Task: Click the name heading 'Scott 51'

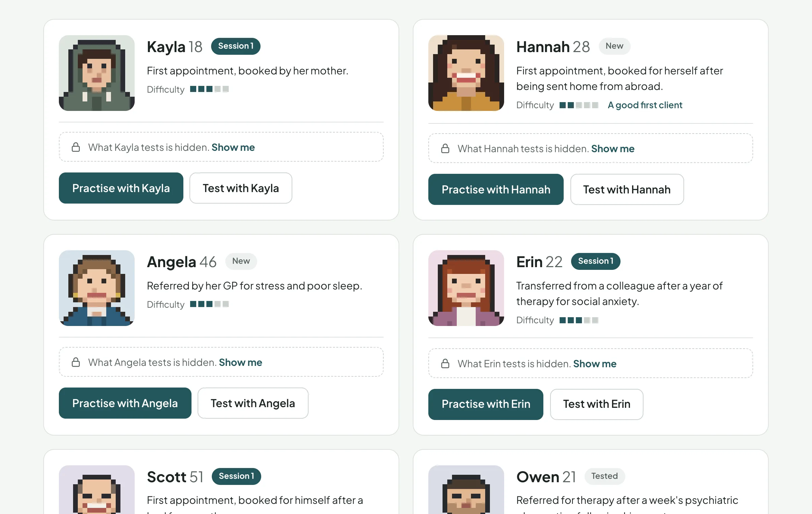Action: coord(175,477)
